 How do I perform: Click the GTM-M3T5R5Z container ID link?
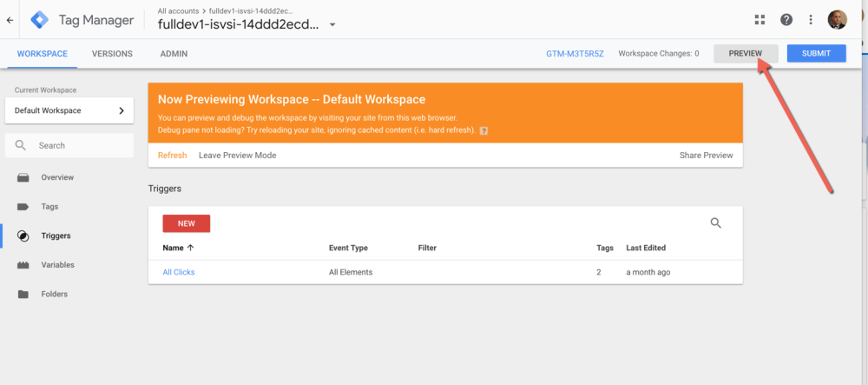(x=575, y=54)
